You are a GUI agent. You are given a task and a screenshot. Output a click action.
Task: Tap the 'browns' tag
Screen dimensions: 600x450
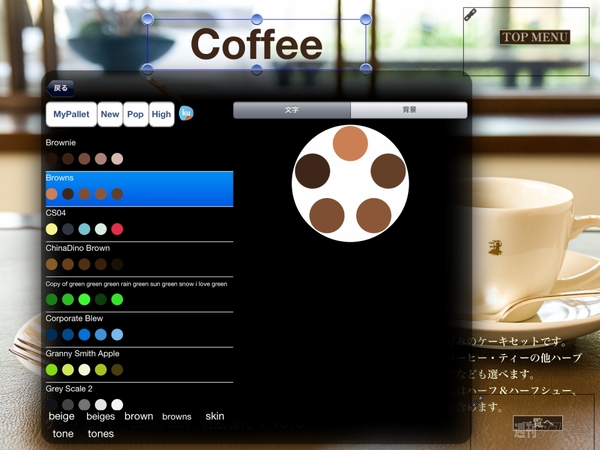pyautogui.click(x=177, y=417)
